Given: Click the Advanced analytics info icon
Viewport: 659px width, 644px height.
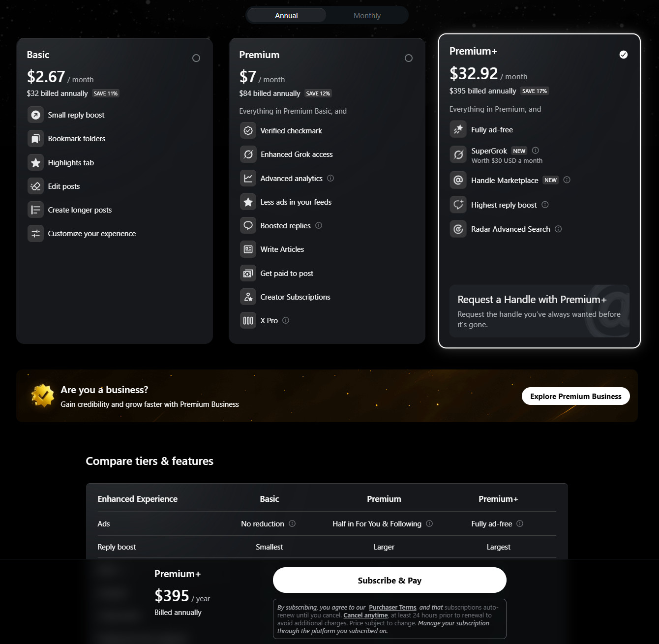Looking at the screenshot, I should pyautogui.click(x=330, y=178).
